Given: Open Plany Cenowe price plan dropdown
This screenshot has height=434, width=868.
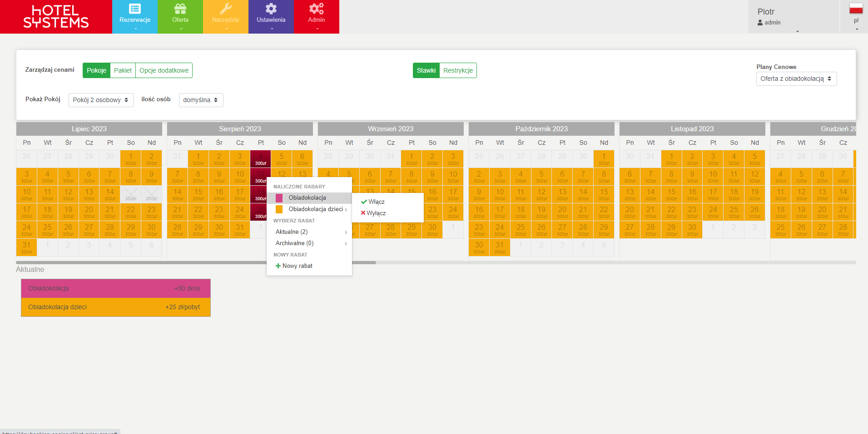Looking at the screenshot, I should click(796, 79).
